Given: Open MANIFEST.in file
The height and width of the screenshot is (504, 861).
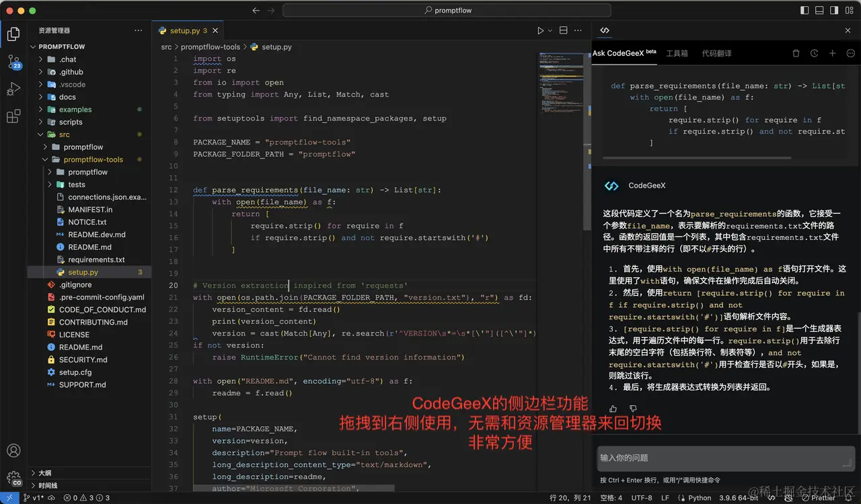Looking at the screenshot, I should tap(90, 210).
